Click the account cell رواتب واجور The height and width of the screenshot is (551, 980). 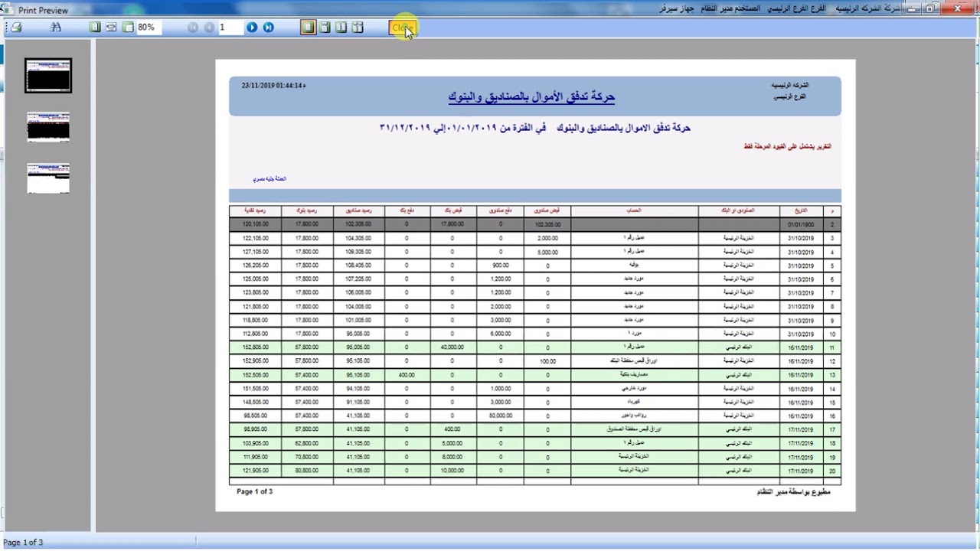tap(635, 416)
